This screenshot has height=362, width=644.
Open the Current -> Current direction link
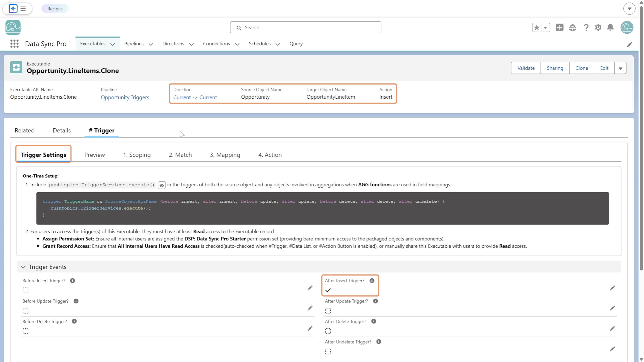tap(195, 97)
